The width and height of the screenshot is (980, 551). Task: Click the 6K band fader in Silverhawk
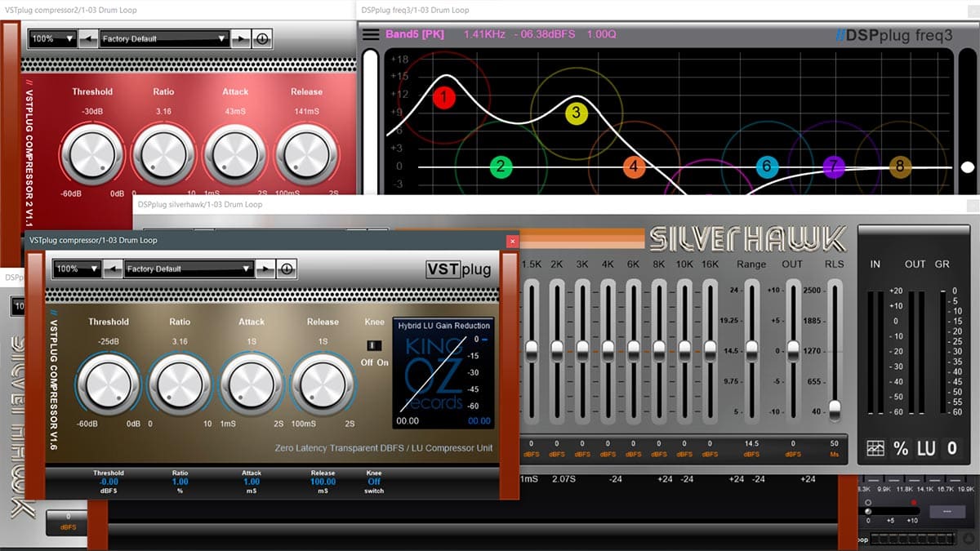pos(634,349)
